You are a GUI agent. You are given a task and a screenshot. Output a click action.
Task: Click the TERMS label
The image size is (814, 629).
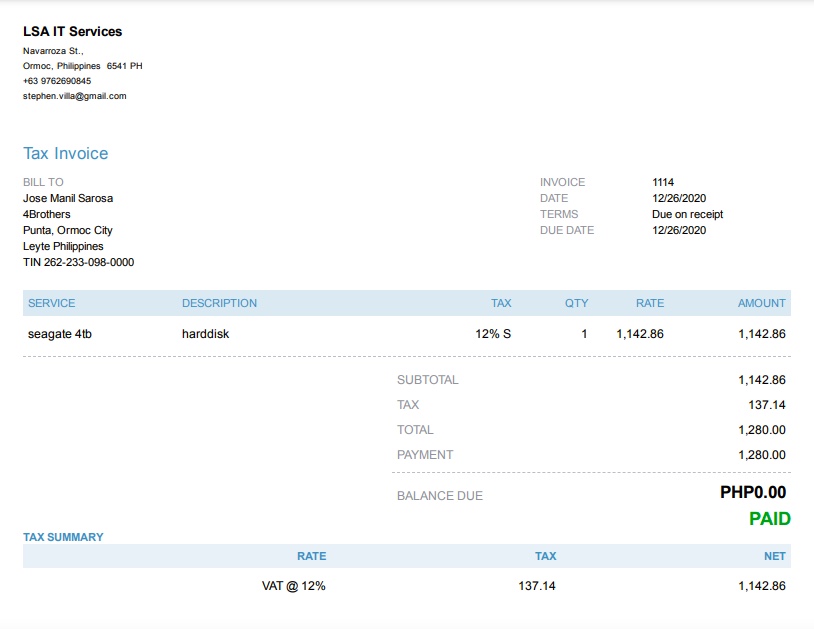(559, 214)
